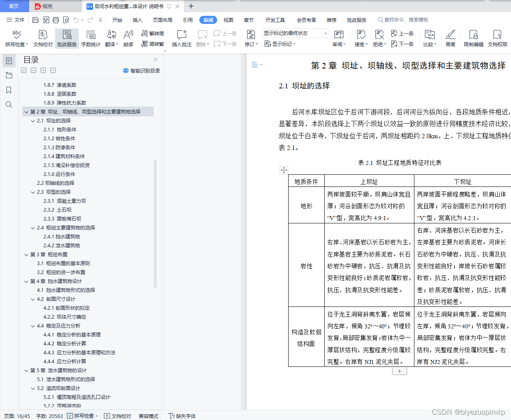
Task: Click 缺失字体 in the status bar
Action: 182,416
